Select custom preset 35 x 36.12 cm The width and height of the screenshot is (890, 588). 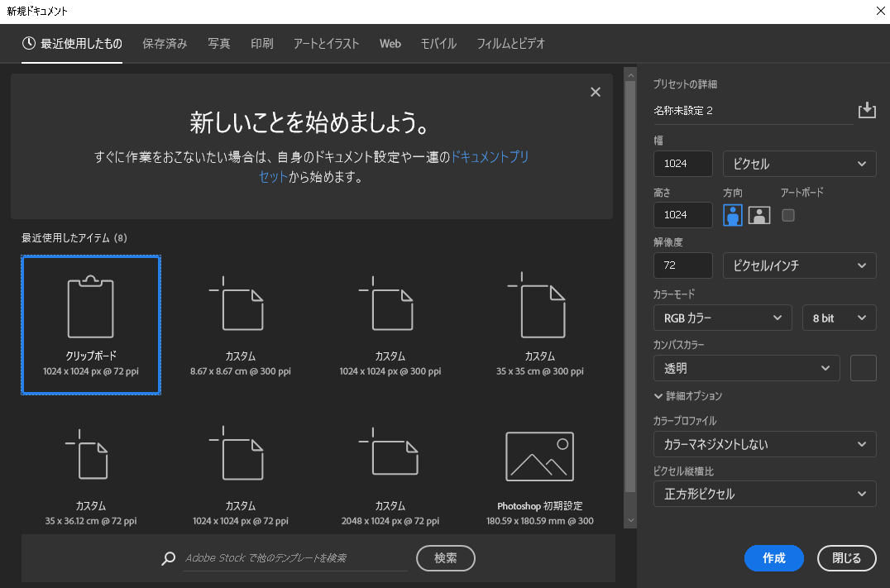click(x=90, y=456)
